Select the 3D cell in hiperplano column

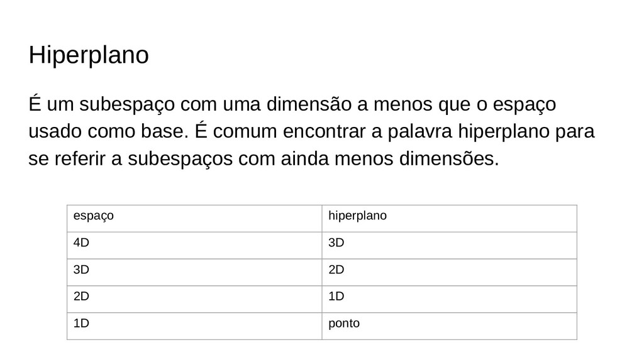[449, 246]
